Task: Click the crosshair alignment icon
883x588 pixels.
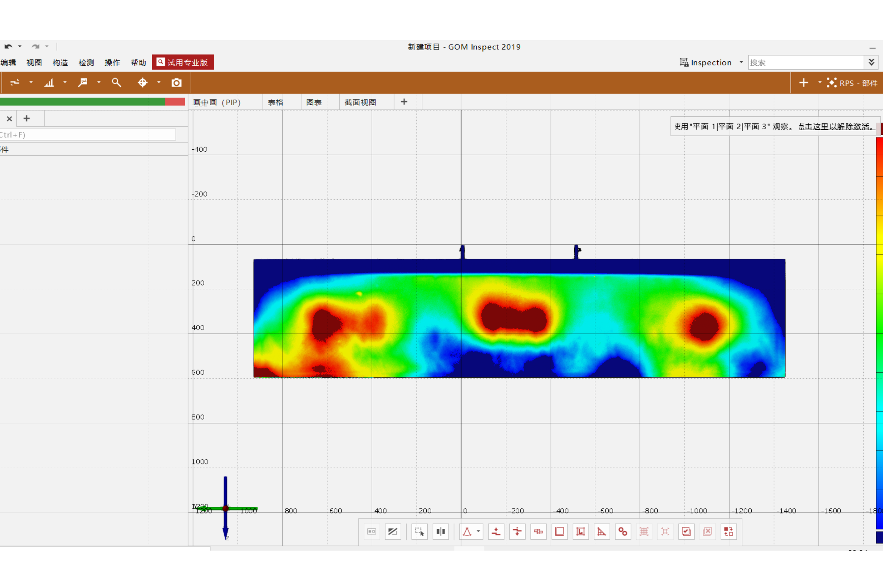Action: pyautogui.click(x=143, y=83)
